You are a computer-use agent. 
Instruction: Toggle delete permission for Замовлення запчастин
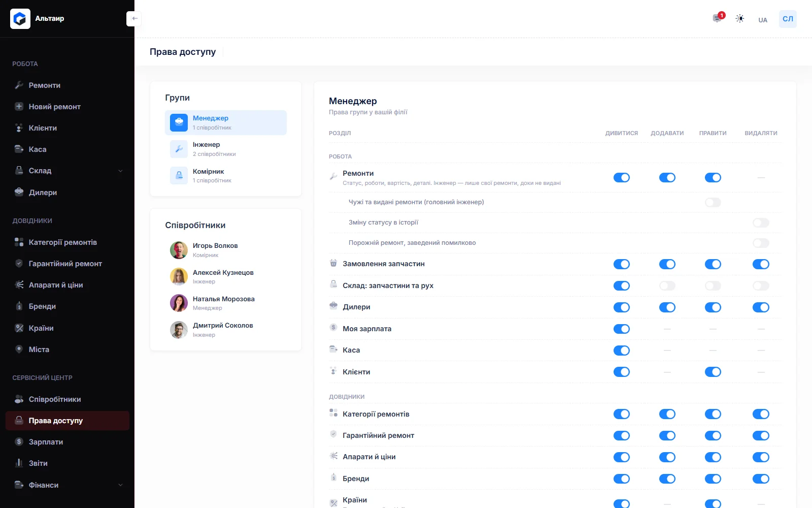click(x=761, y=264)
